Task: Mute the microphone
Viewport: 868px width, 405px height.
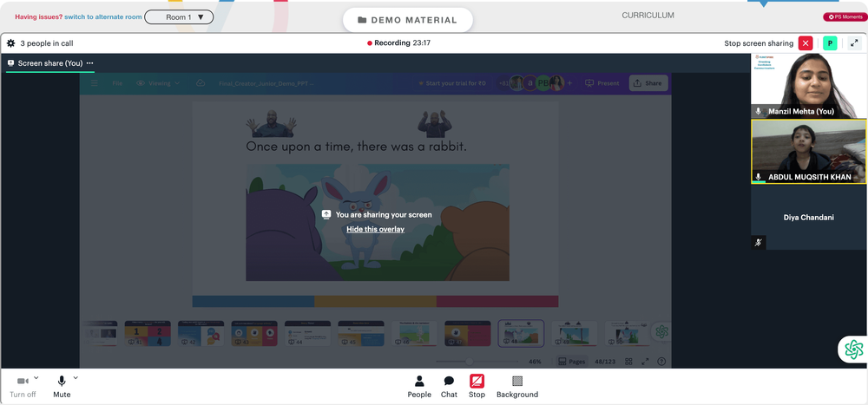Action: pyautogui.click(x=62, y=387)
